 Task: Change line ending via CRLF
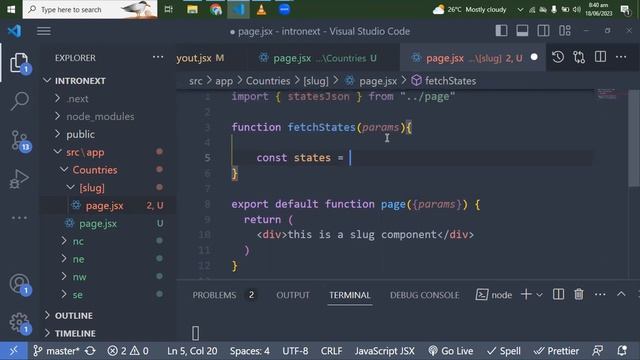331,351
